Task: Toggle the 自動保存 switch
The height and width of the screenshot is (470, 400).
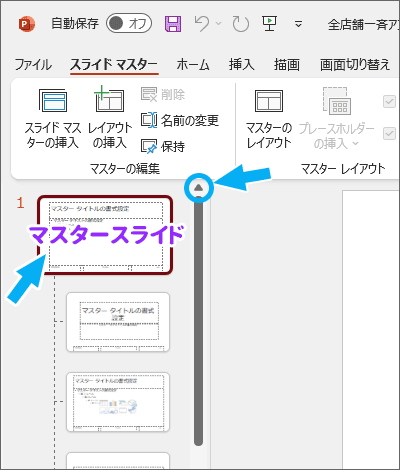Action: pyautogui.click(x=129, y=24)
